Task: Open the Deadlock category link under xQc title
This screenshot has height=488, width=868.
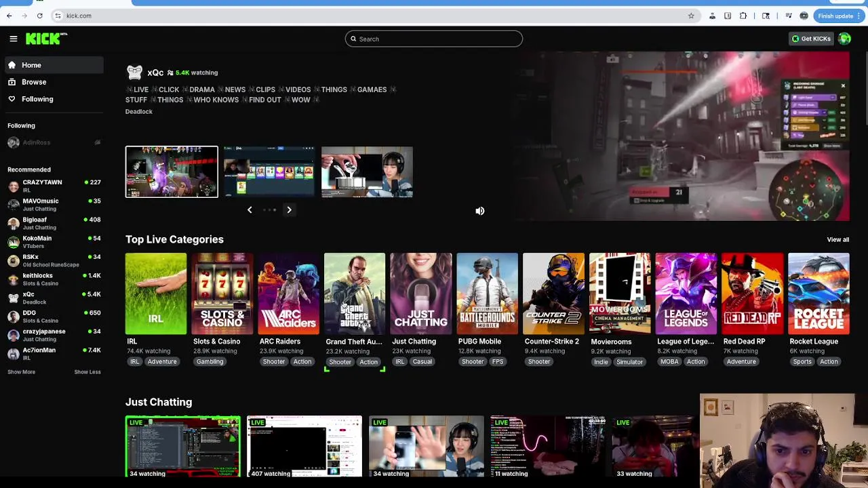Action: point(139,111)
